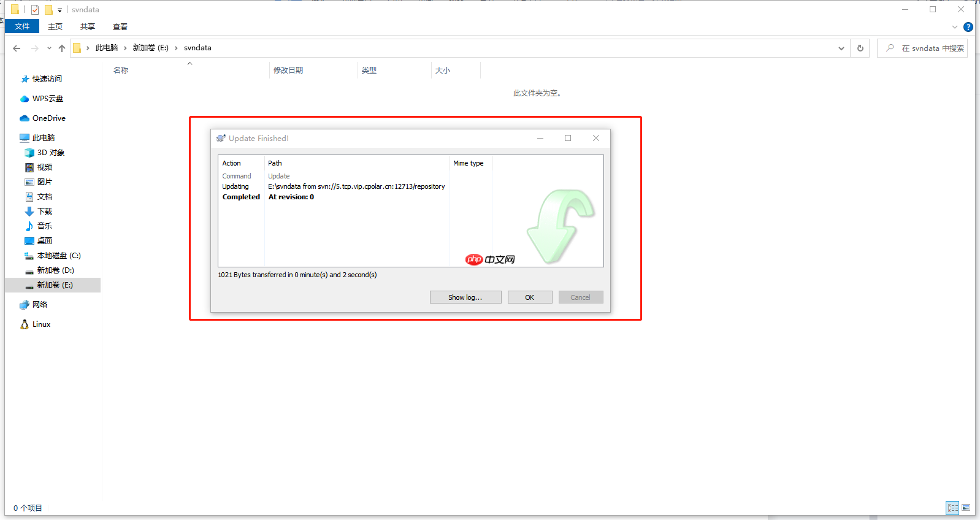Click svndata in the address path
Image resolution: width=980 pixels, height=520 pixels.
click(x=197, y=48)
